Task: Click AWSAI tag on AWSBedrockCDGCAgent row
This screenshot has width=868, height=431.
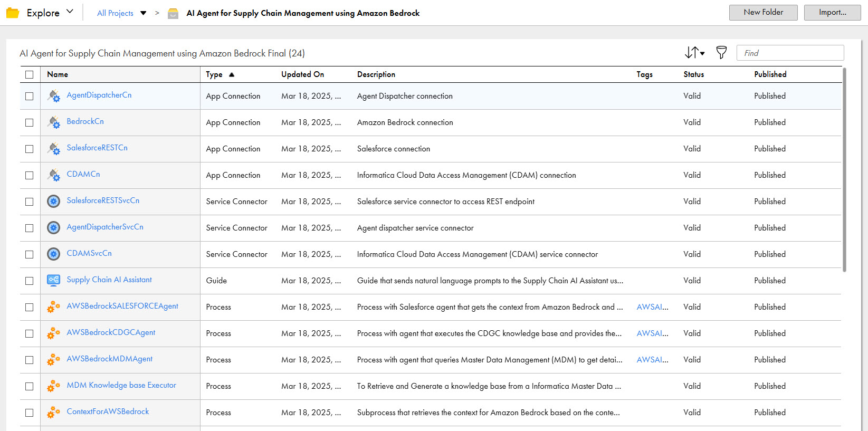Action: [x=652, y=333]
